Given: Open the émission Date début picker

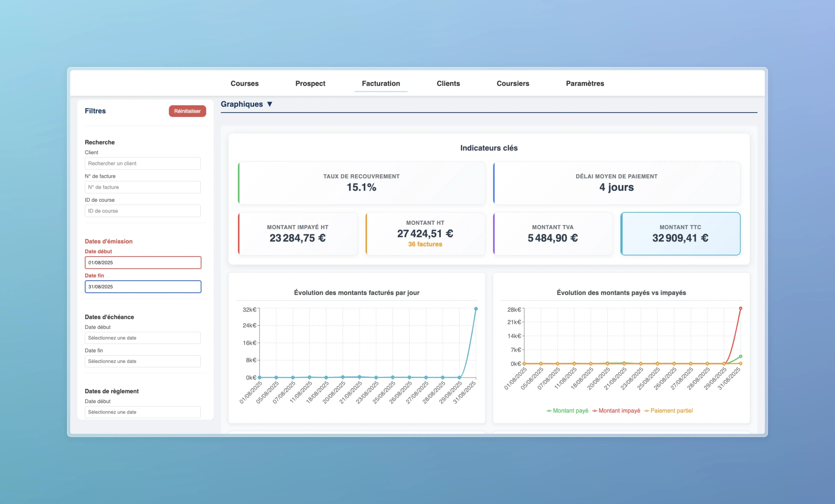Looking at the screenshot, I should coord(143,262).
